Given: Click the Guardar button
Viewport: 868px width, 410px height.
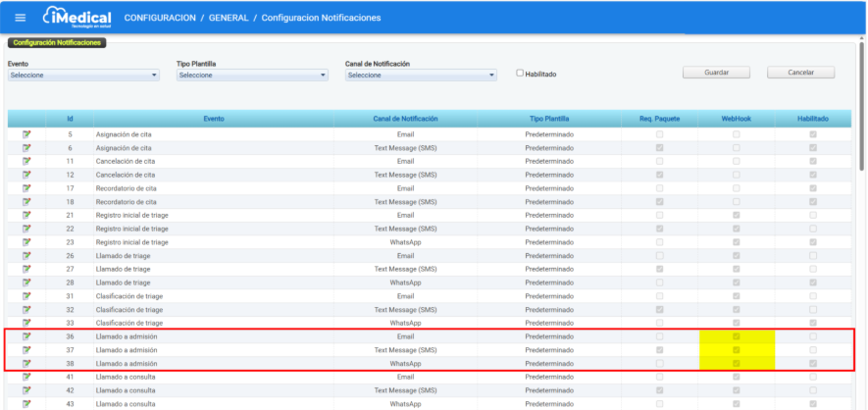Looking at the screenshot, I should [716, 73].
